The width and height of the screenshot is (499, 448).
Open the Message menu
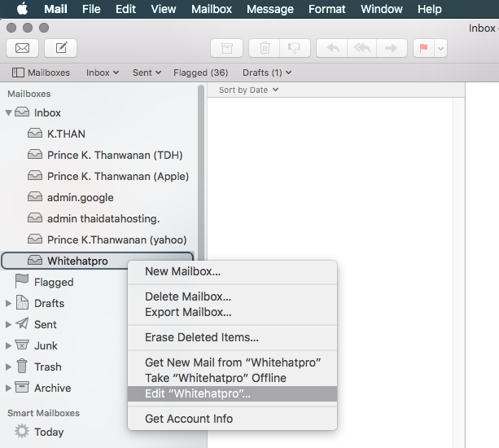click(x=270, y=9)
